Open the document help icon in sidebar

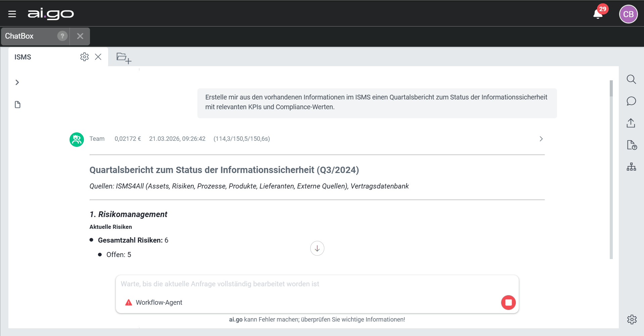point(632,145)
